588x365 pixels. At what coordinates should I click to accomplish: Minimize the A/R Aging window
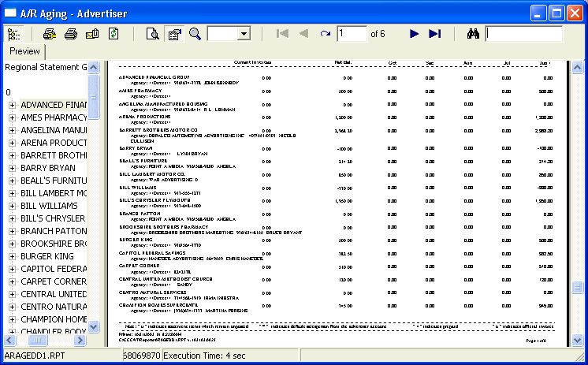pyautogui.click(x=538, y=13)
